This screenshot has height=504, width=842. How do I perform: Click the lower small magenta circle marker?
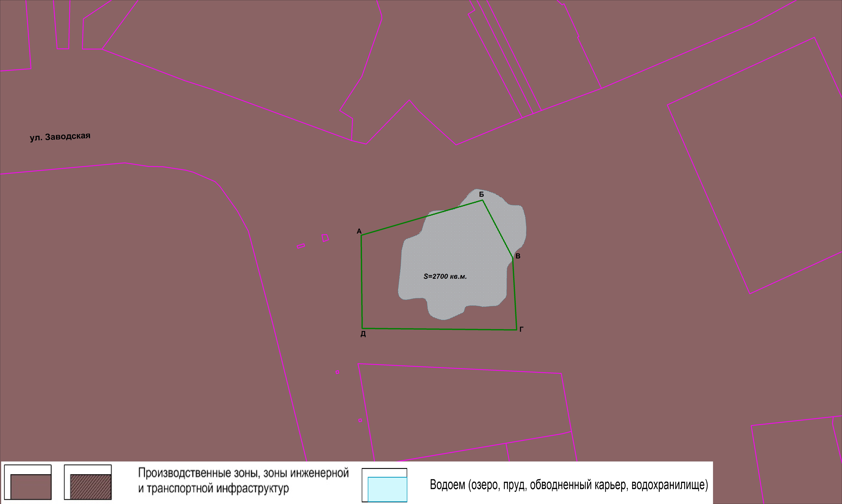pos(360,420)
